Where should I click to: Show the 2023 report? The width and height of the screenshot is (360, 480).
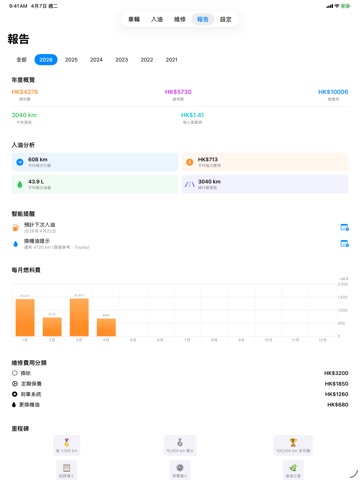click(x=122, y=60)
